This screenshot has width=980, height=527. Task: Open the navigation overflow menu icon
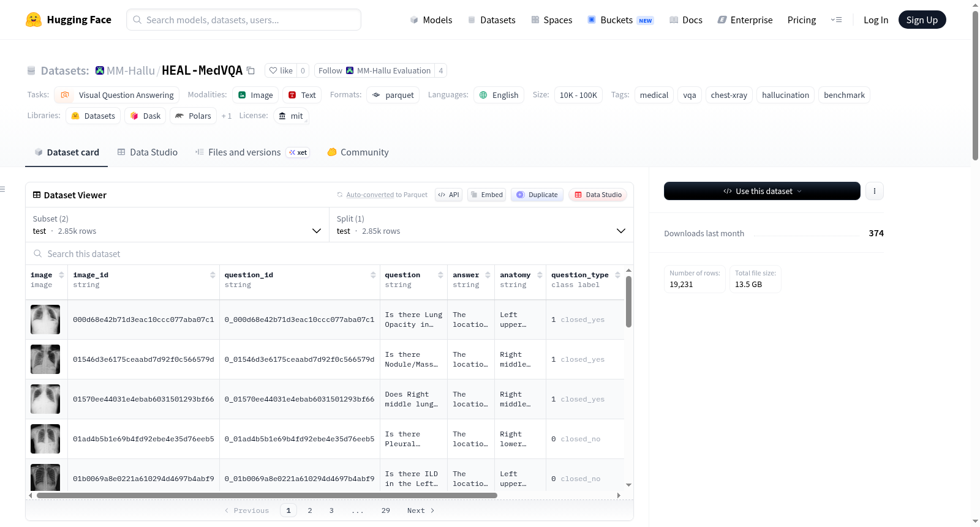pyautogui.click(x=836, y=20)
